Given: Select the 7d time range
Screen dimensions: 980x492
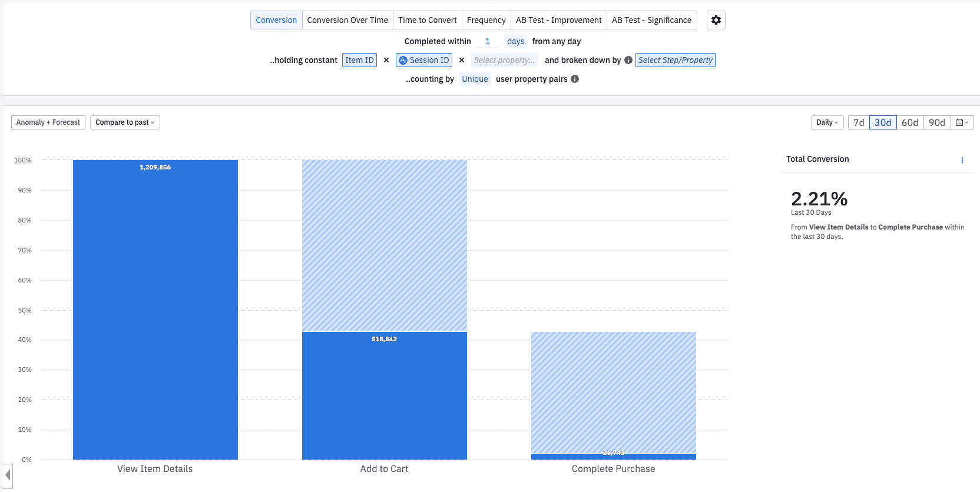Looking at the screenshot, I should tap(859, 122).
